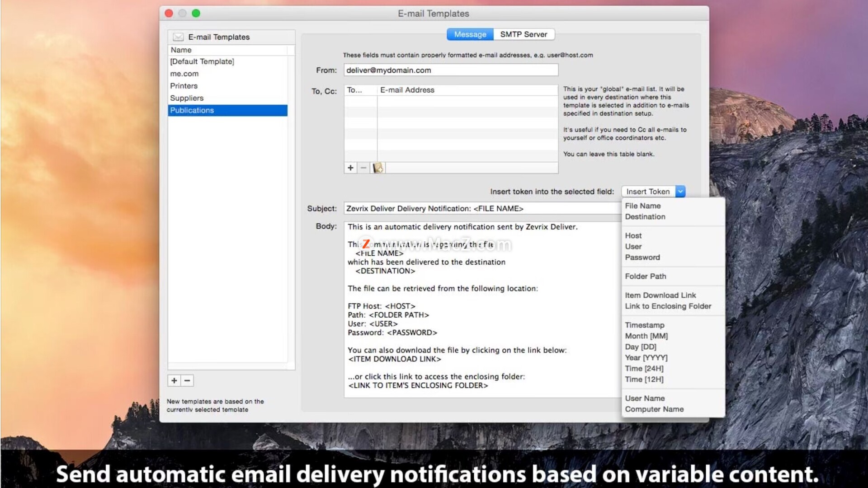Switch to the Message tab

click(470, 34)
